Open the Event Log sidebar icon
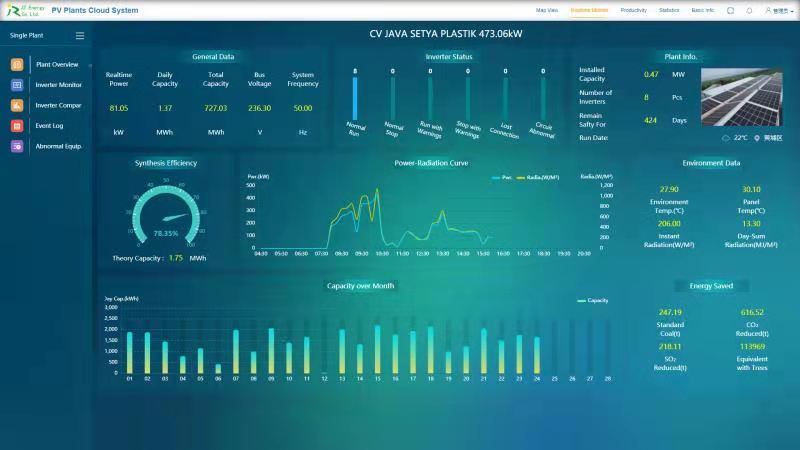This screenshot has height=450, width=800. pyautogui.click(x=18, y=126)
